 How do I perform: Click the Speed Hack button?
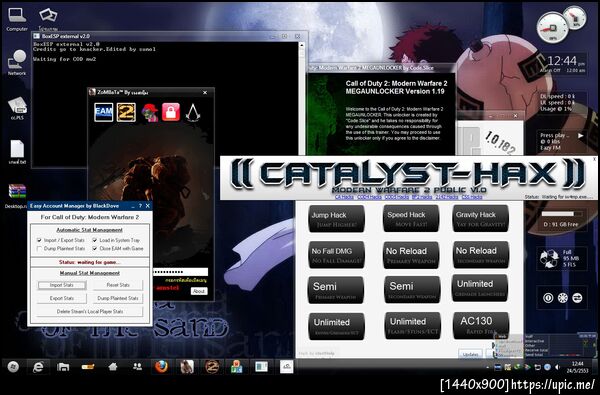click(x=411, y=218)
